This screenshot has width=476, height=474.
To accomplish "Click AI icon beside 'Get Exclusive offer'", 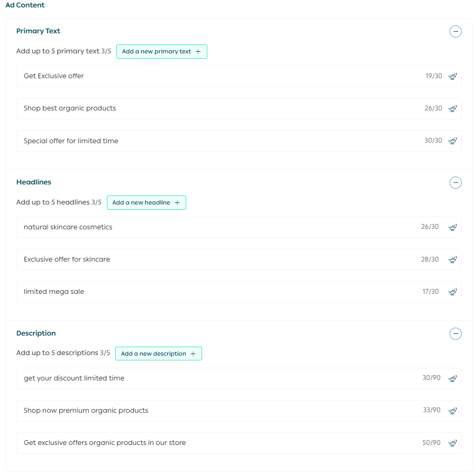I will click(x=453, y=77).
